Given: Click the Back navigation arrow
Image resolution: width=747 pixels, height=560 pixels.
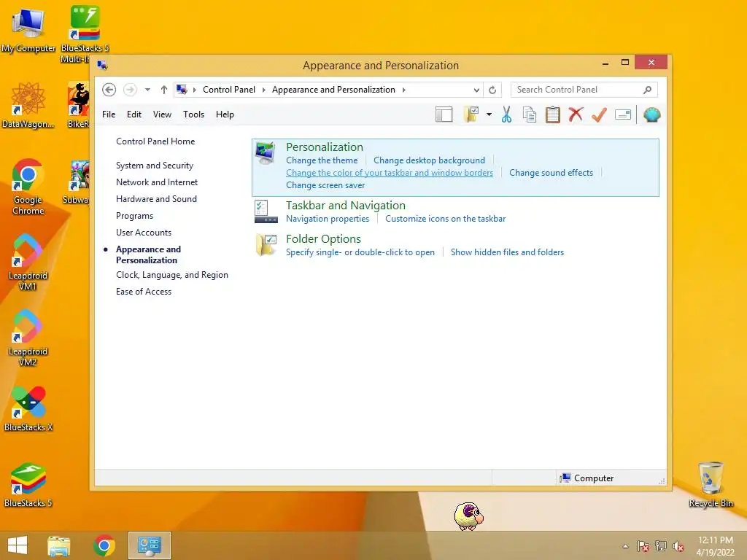Looking at the screenshot, I should pyautogui.click(x=109, y=90).
